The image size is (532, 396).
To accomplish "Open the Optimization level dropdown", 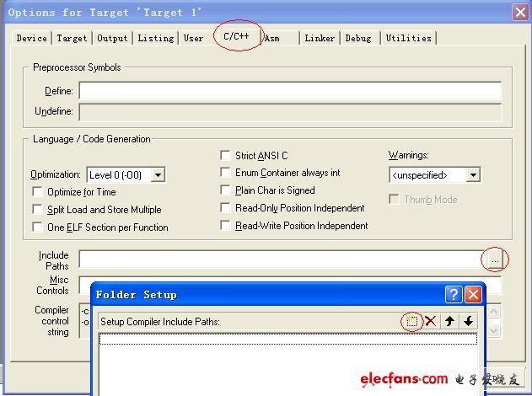I will click(x=157, y=175).
